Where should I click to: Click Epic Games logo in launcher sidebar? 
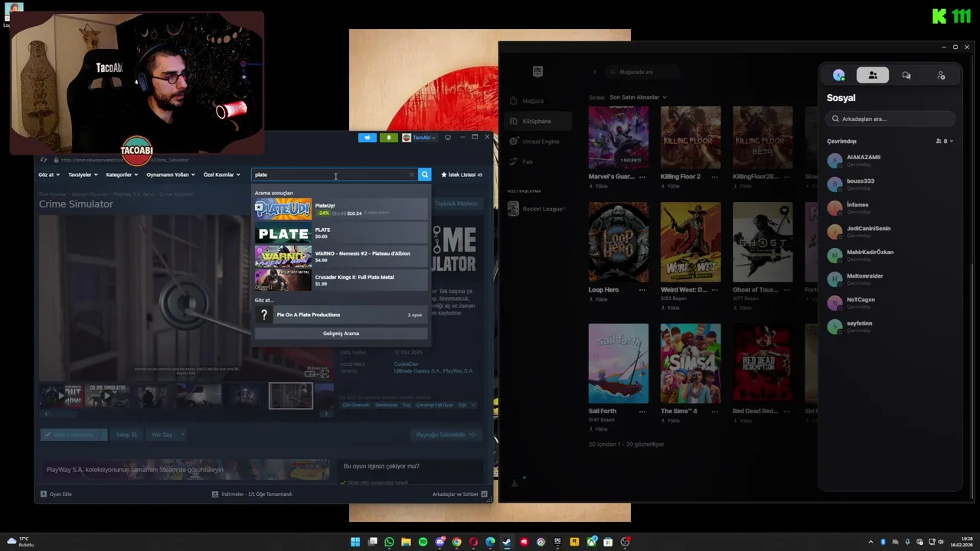(538, 72)
